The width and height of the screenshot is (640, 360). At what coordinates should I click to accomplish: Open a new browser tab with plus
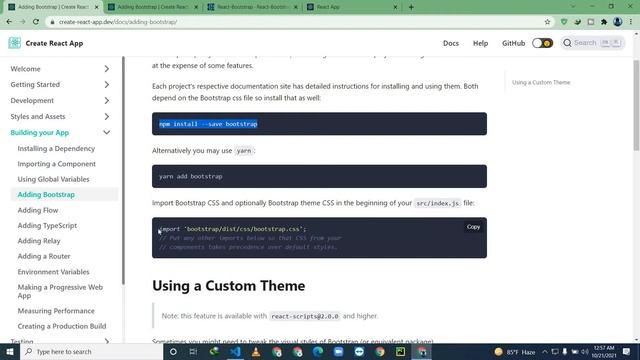point(411,7)
